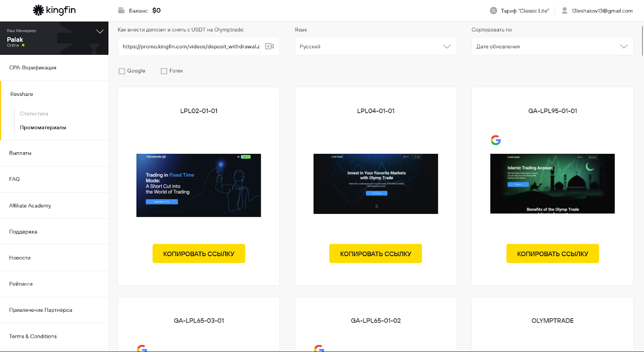The image size is (644, 352).
Task: Open Affiliate Academy section
Action: click(x=54, y=205)
